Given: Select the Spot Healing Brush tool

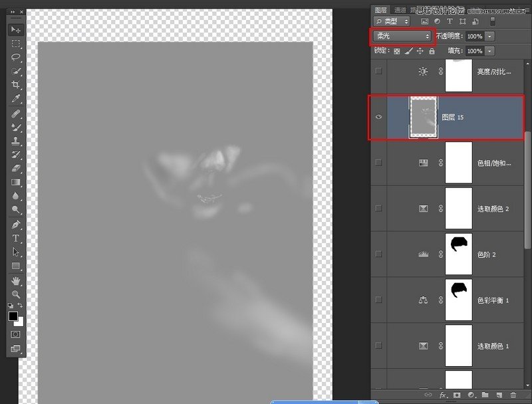Looking at the screenshot, I should pos(15,113).
